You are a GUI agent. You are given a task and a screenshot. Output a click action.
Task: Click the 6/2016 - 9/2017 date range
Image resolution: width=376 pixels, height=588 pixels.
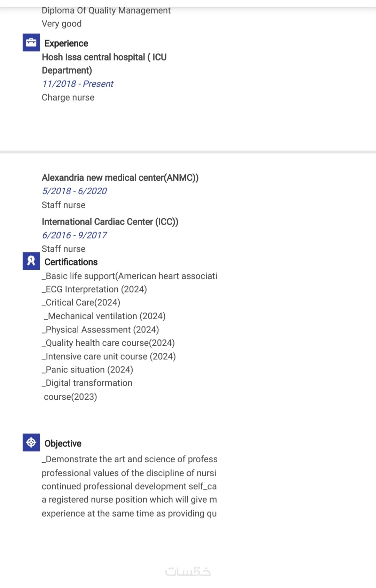74,235
